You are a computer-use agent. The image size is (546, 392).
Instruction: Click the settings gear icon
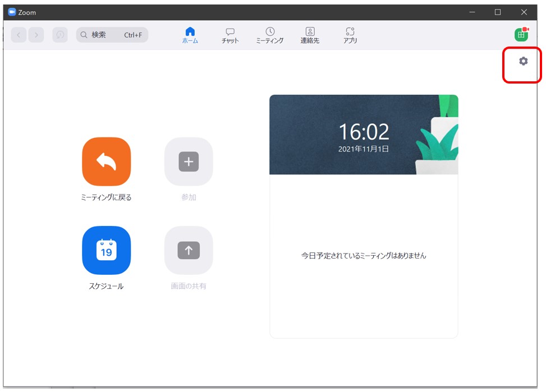(x=523, y=61)
